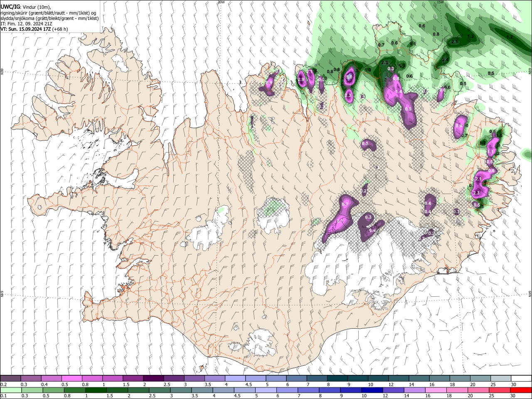Viewport: 532px width, 399px height.
Task: Click the darkest green swatch between 1 and 1.5
Action: tap(96, 390)
